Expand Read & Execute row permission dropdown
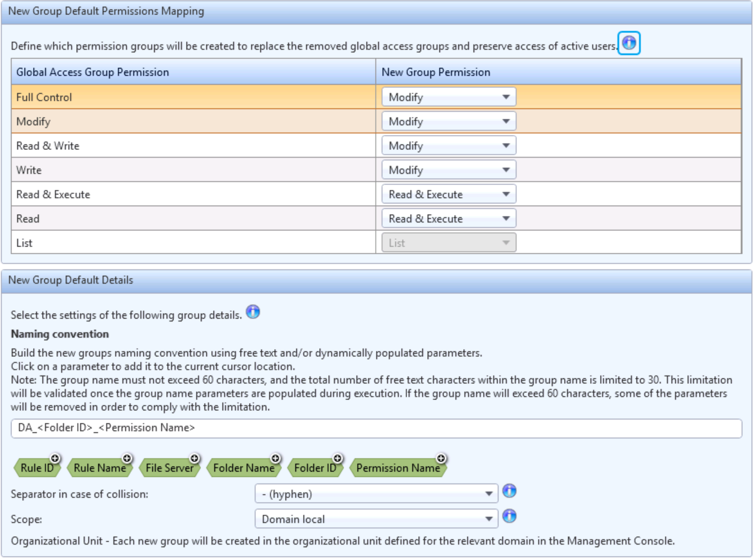 point(449,194)
